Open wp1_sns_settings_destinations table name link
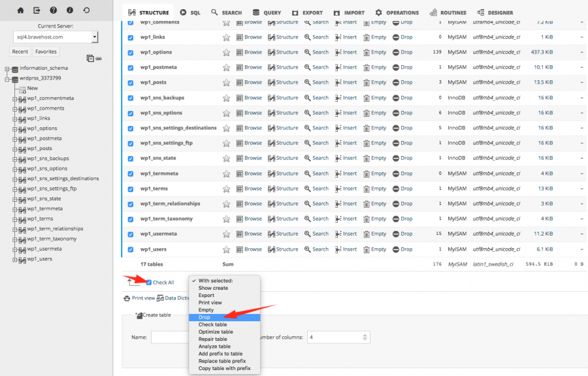 pyautogui.click(x=178, y=128)
